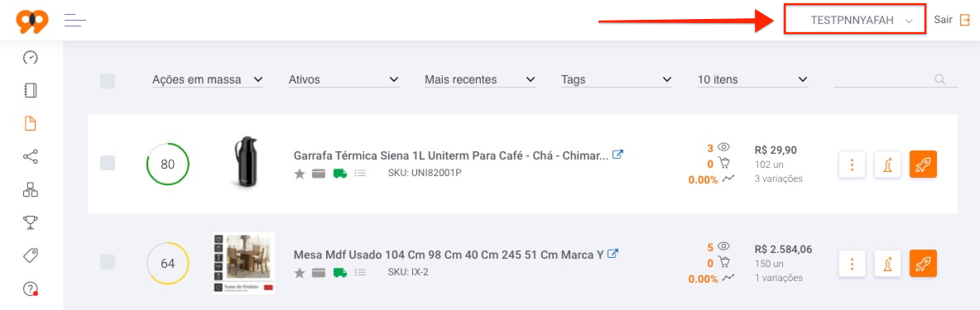Screen dimensions: 980x310
Task: Check the select-all checkbox in filter bar
Action: [x=108, y=80]
